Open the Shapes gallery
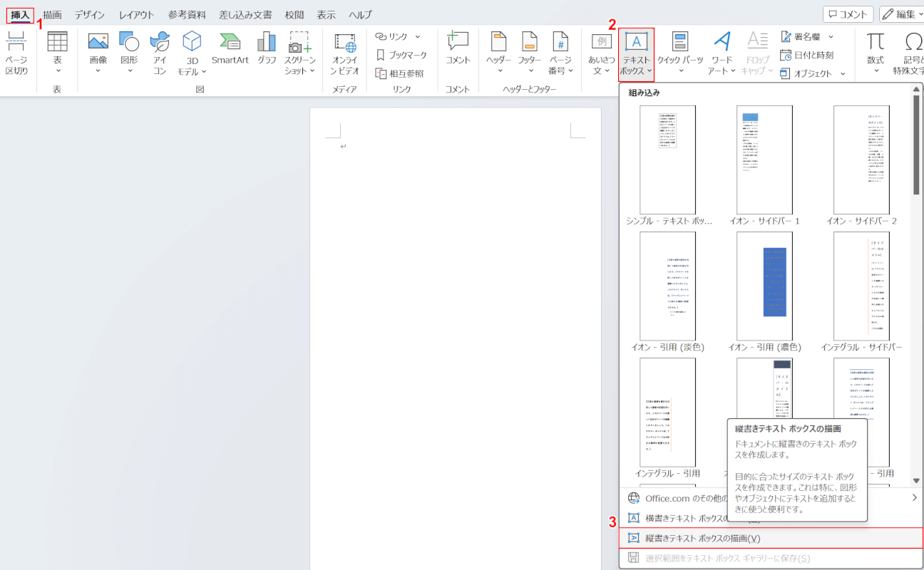This screenshot has width=924, height=570. pyautogui.click(x=129, y=53)
